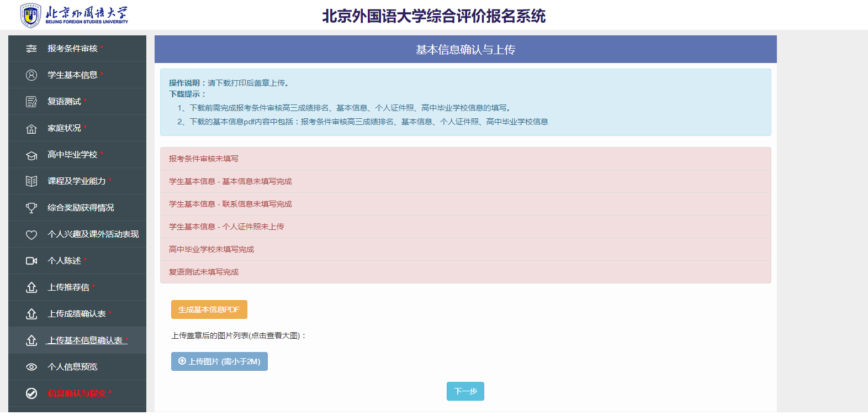The image size is (868, 420).
Task: Open 个人兴趣及课外活动表现 section
Action: tap(77, 234)
